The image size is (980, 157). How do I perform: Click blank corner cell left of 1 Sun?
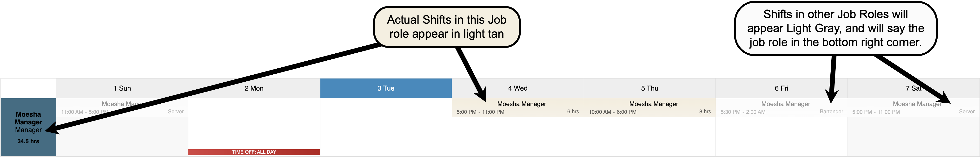pyautogui.click(x=28, y=88)
